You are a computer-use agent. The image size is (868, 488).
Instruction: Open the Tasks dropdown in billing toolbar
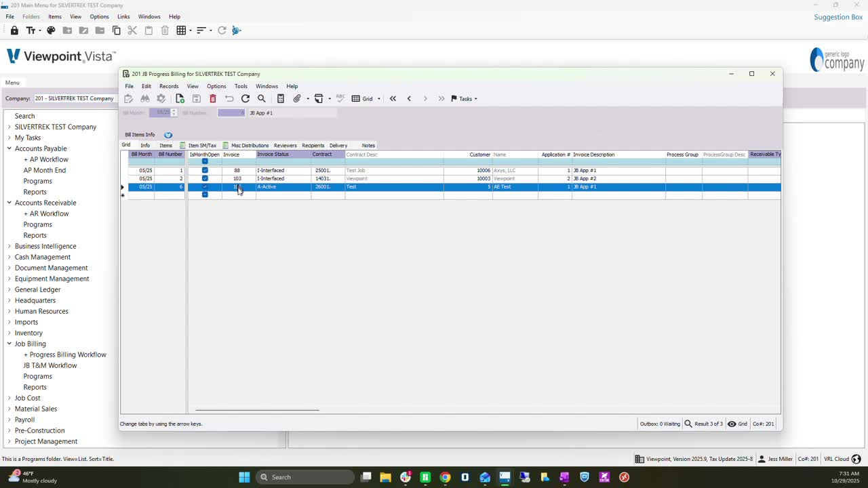click(x=465, y=99)
